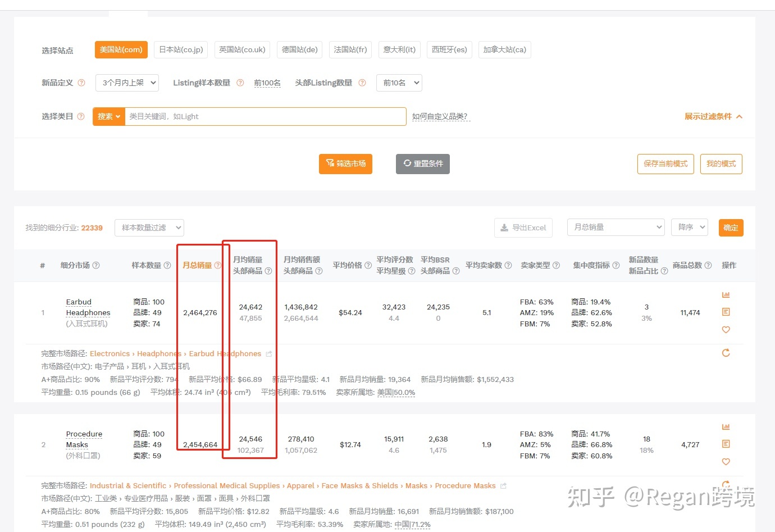Sort by 月总销量 column header

tap(197, 265)
